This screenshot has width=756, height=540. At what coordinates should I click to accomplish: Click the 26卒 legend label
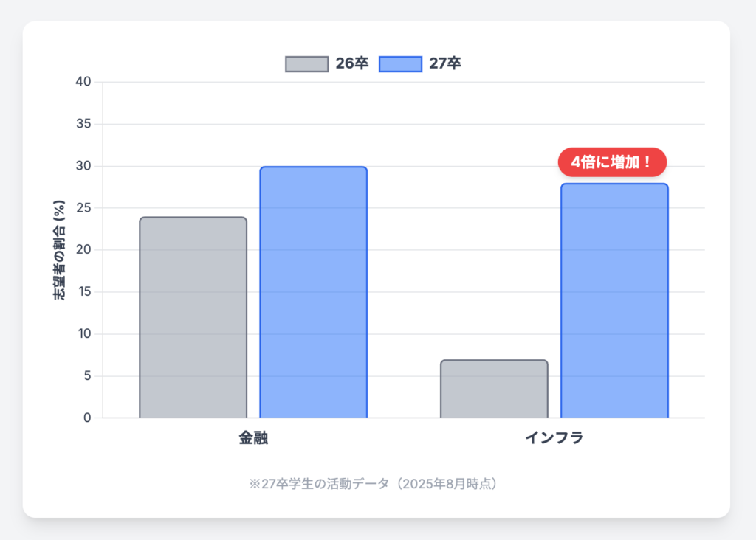point(352,63)
